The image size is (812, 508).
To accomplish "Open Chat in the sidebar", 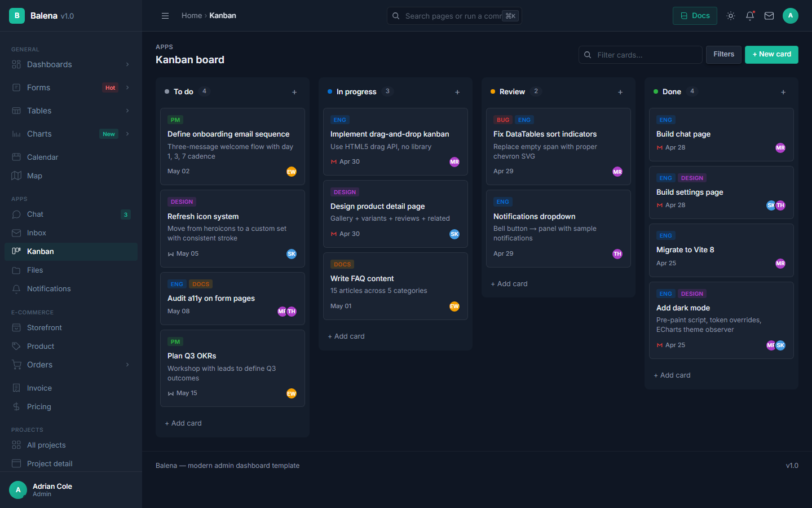I will 71,214.
